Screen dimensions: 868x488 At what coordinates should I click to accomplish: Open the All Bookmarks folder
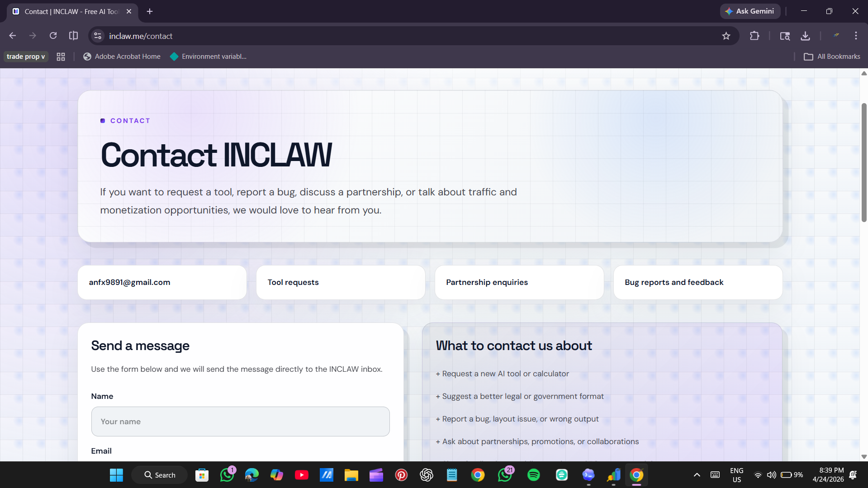click(832, 57)
